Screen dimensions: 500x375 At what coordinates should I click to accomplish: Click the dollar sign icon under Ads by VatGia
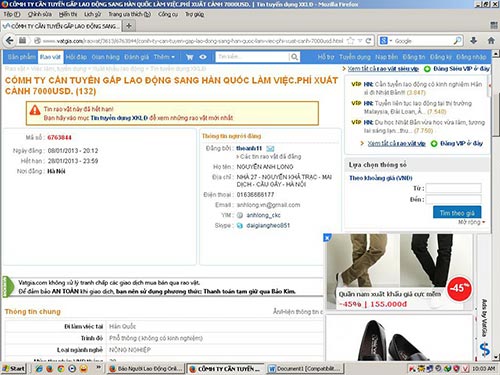pyautogui.click(x=485, y=349)
